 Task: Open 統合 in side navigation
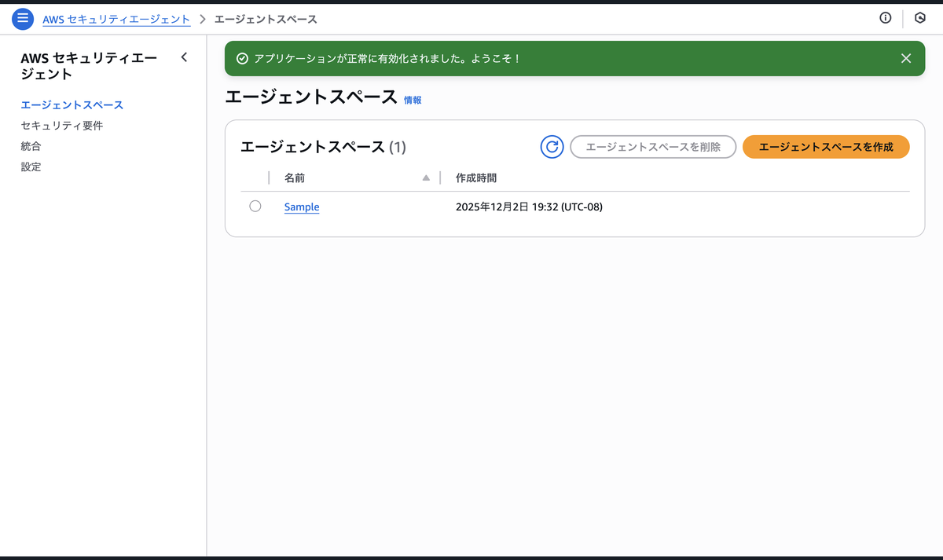[31, 146]
